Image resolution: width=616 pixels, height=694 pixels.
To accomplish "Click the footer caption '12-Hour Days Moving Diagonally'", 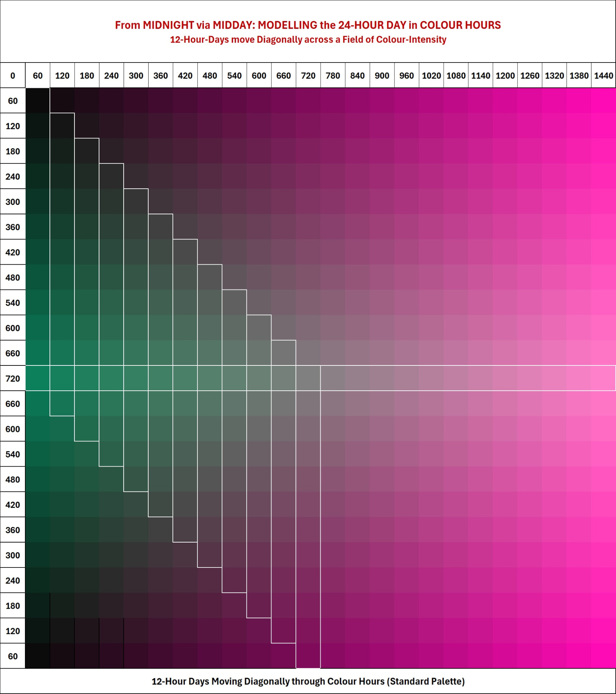I will (308, 681).
